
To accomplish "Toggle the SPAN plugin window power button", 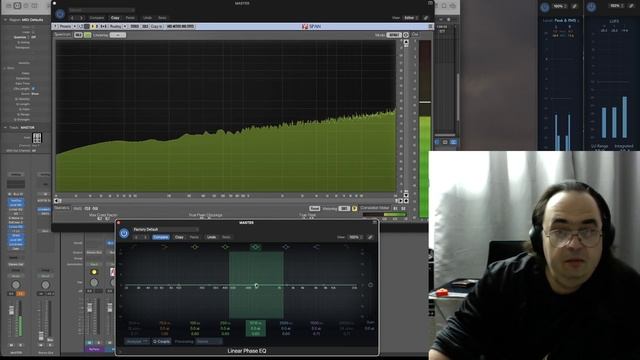I will [x=60, y=14].
